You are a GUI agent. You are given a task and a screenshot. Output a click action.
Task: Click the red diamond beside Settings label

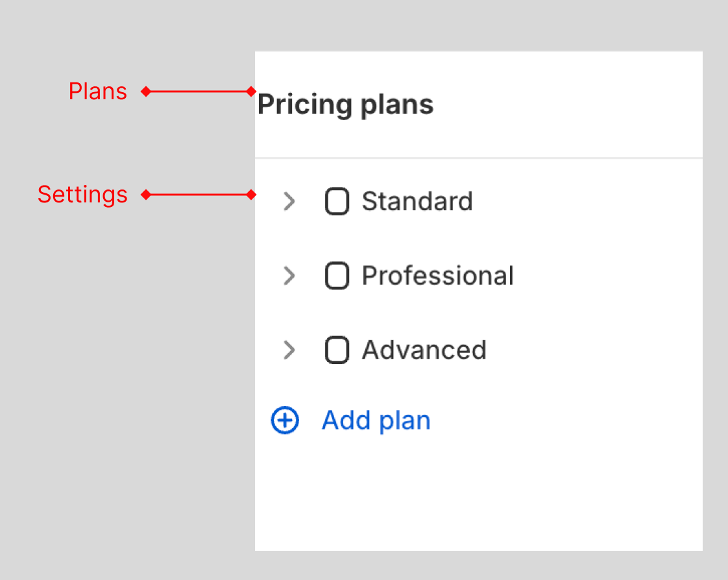146,195
